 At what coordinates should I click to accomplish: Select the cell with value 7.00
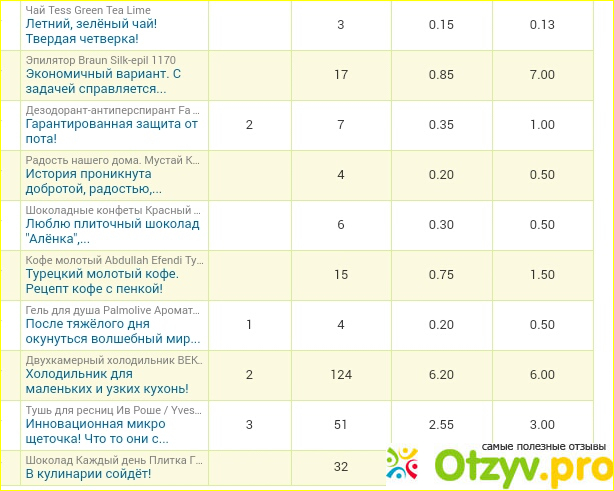click(542, 74)
